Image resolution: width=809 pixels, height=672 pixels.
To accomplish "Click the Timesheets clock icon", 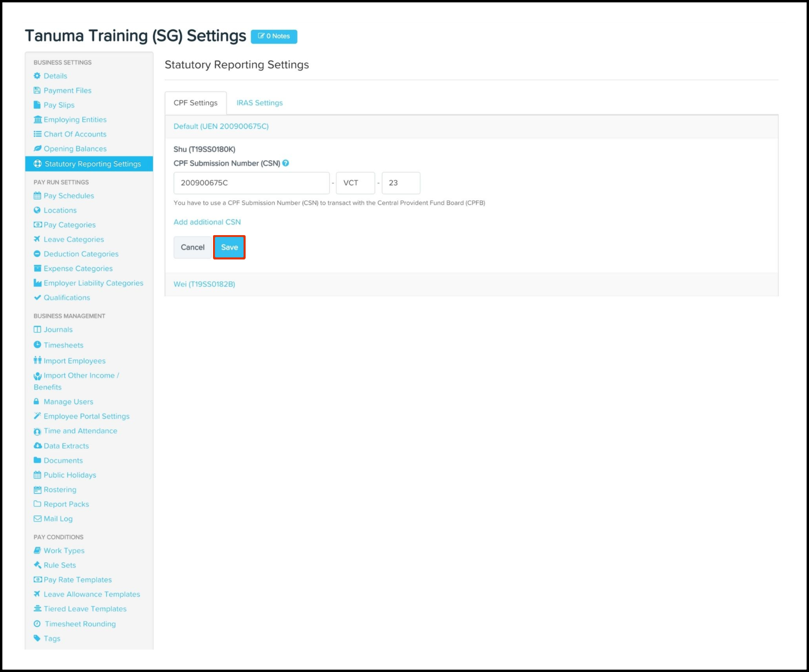I will pos(37,345).
